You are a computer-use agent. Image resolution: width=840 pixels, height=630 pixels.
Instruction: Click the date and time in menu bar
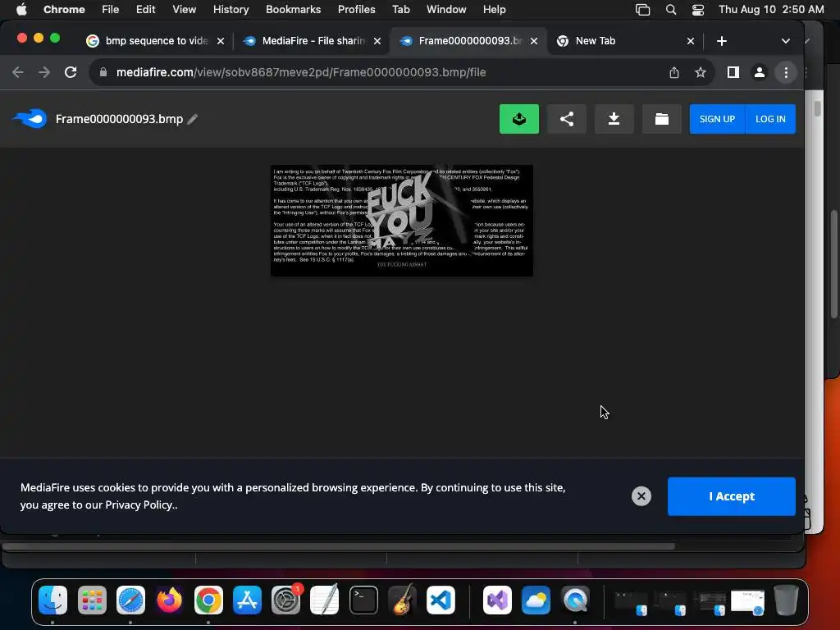[771, 9]
